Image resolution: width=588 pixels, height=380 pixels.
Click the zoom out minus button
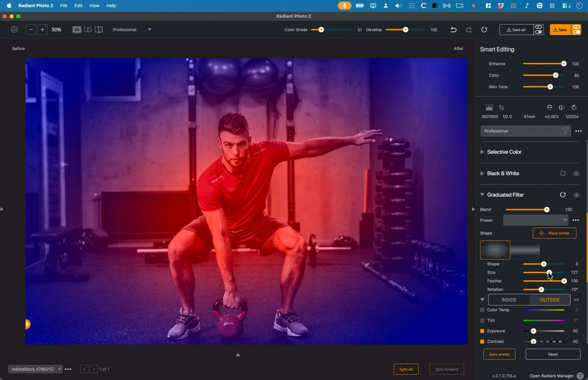31,30
